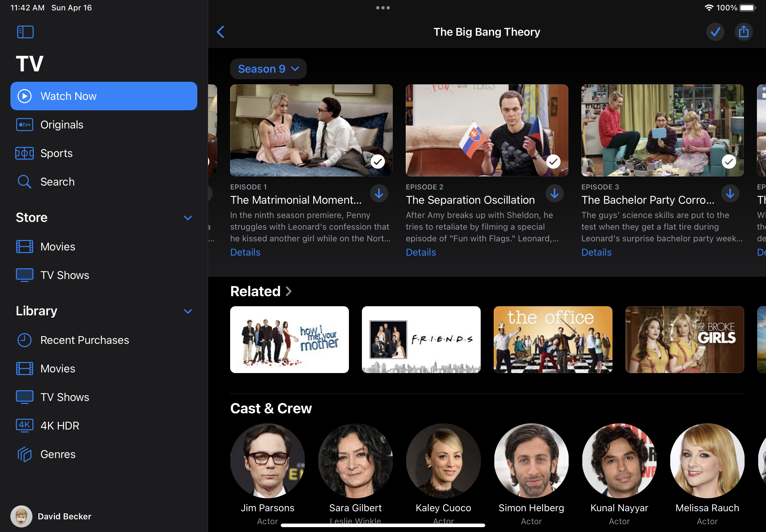This screenshot has width=766, height=532.
Task: Click the Genres icon
Action: [x=25, y=454]
